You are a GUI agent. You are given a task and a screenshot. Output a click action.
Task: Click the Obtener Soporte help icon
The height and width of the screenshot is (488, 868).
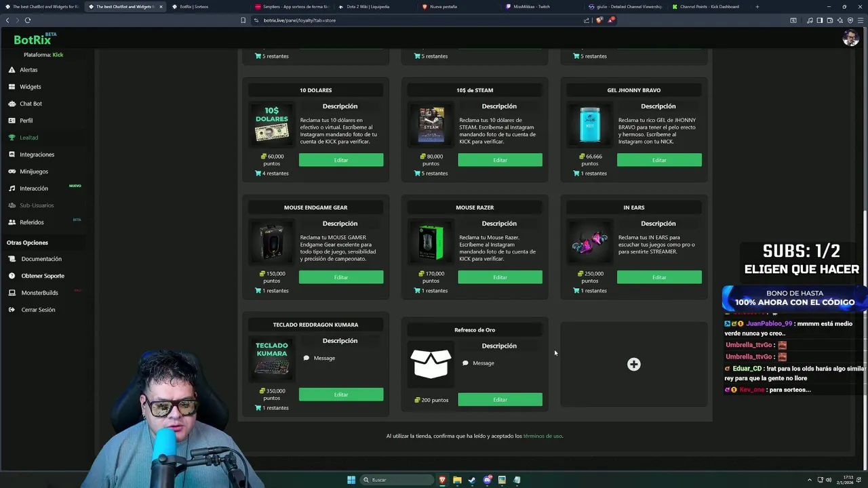pos(12,276)
